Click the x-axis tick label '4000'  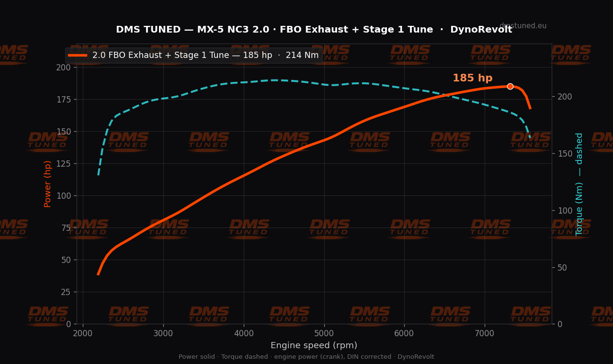click(244, 333)
